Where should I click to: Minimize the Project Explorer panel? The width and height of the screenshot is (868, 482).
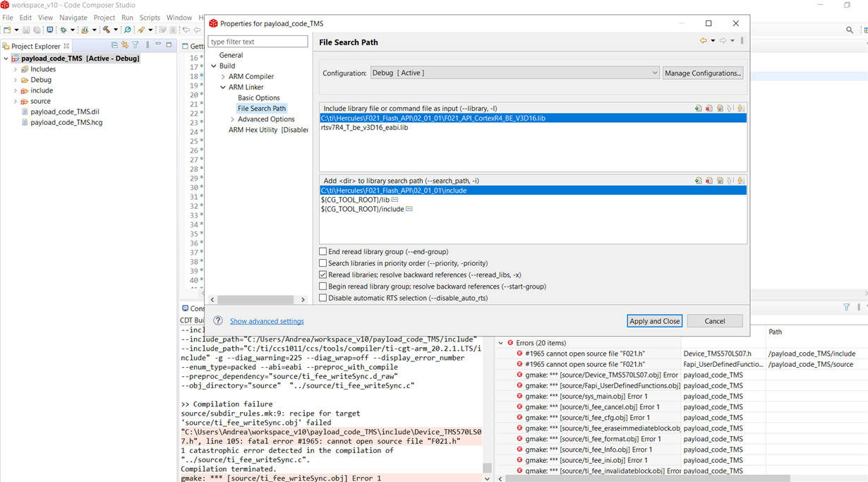pos(158,45)
